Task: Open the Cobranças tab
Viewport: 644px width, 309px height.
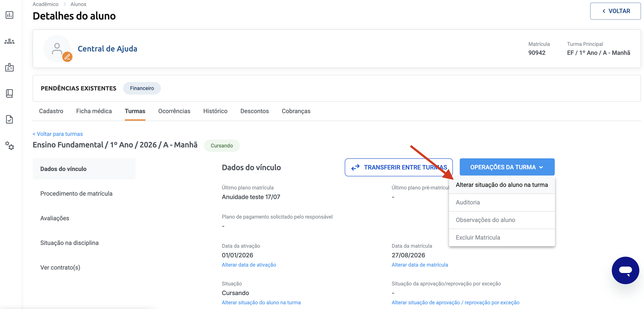Action: point(296,111)
